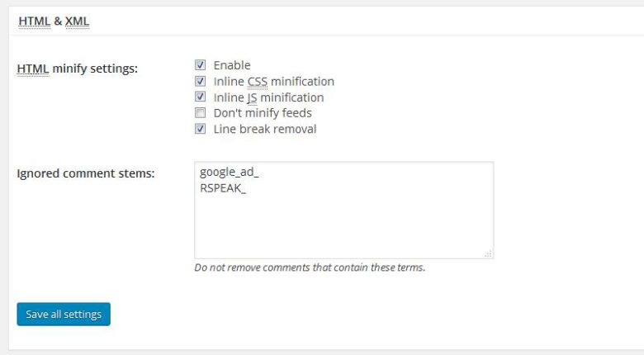Viewport: 644px width, 355px height.
Task: Click the comment terms hint text
Action: (x=310, y=267)
